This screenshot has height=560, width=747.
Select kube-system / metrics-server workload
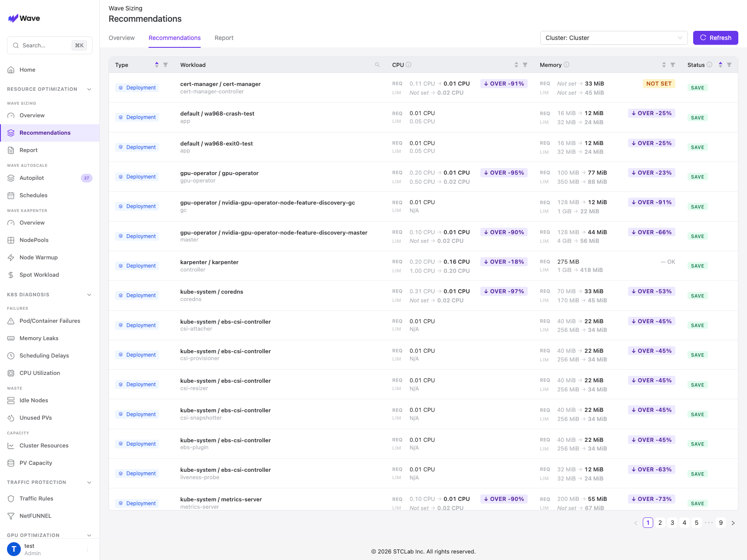pos(221,499)
